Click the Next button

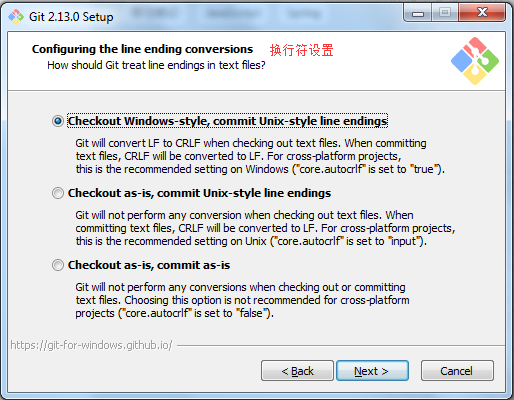click(372, 371)
